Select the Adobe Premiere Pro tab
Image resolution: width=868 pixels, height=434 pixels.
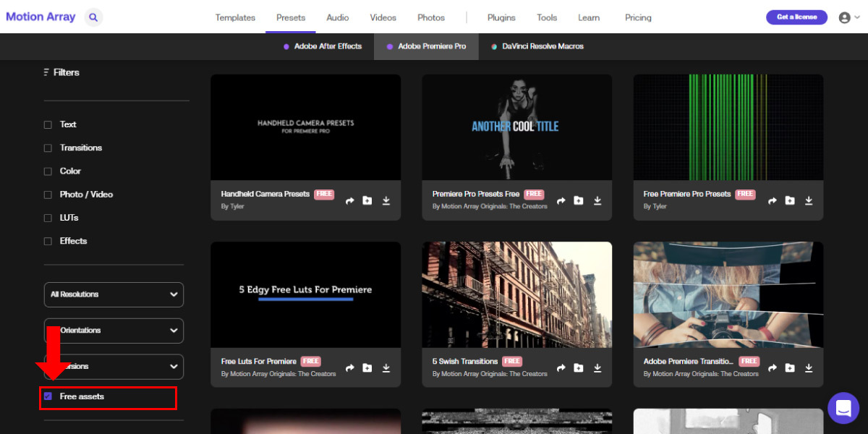point(426,46)
